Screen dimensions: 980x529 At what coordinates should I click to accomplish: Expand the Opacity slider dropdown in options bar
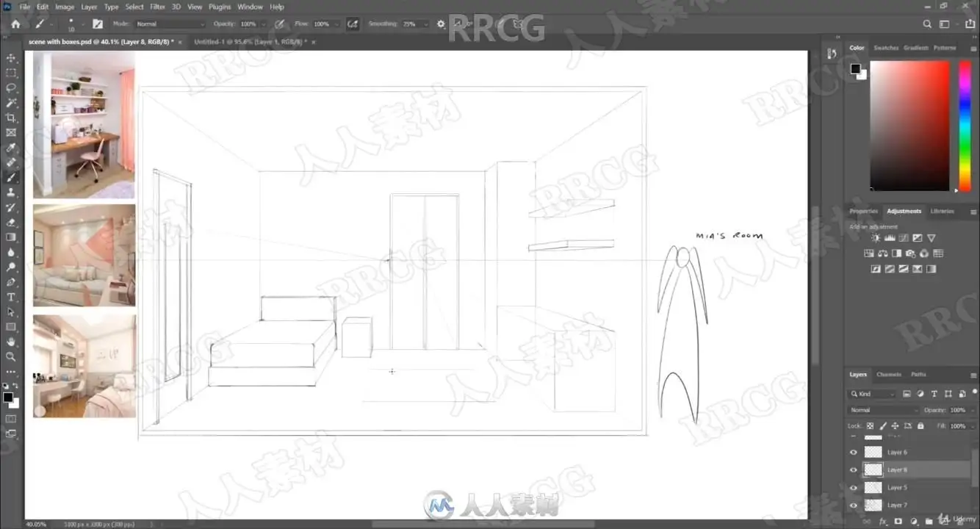[265, 24]
